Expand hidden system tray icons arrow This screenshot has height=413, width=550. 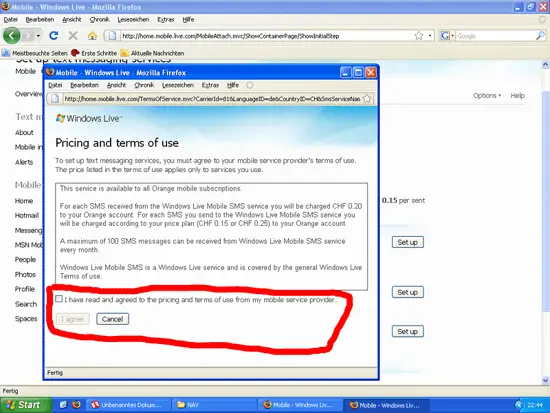click(519, 405)
